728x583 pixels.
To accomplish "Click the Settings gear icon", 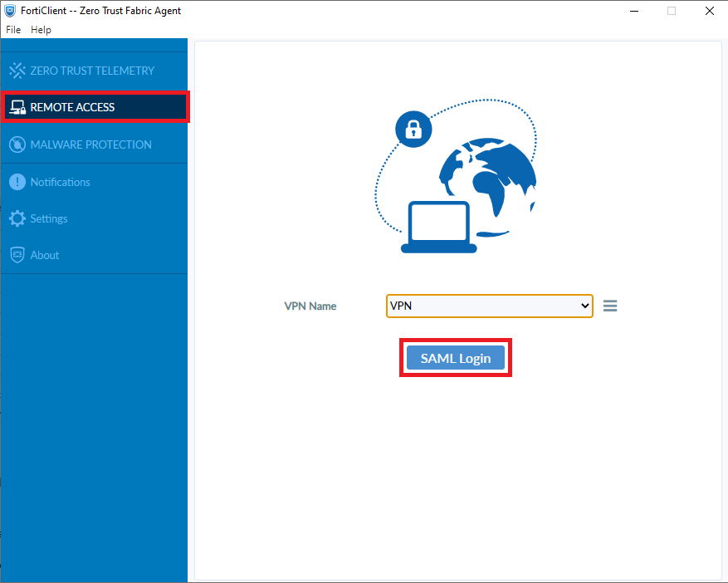I will (17, 218).
